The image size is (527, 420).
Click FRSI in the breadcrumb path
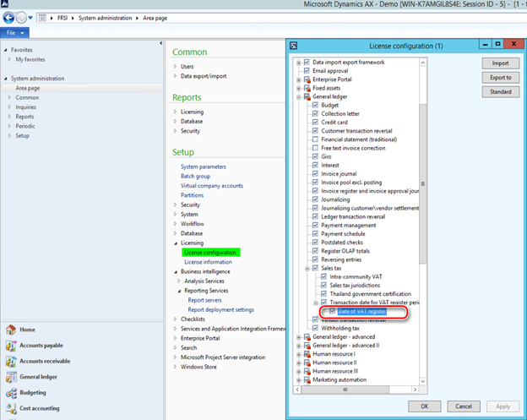pyautogui.click(x=62, y=18)
